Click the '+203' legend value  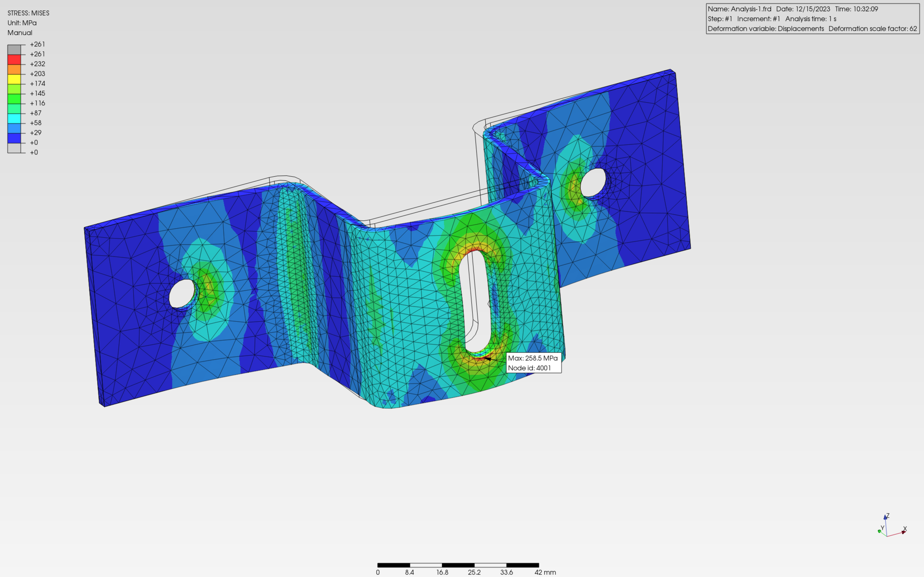coord(37,74)
